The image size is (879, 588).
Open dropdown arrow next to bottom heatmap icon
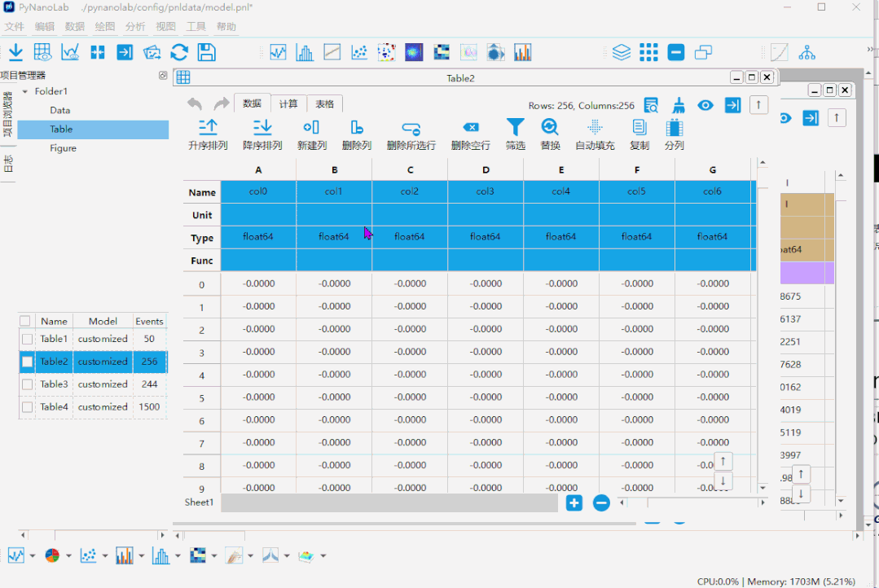click(214, 555)
